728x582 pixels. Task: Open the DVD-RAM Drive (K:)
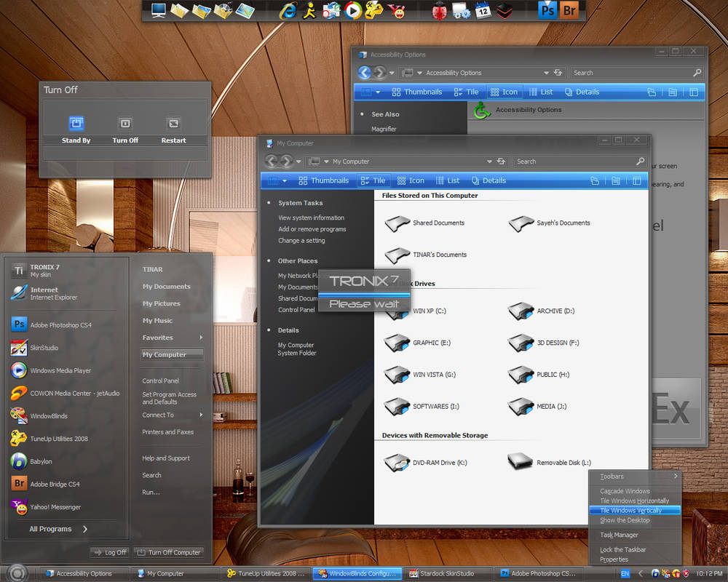[x=425, y=463]
